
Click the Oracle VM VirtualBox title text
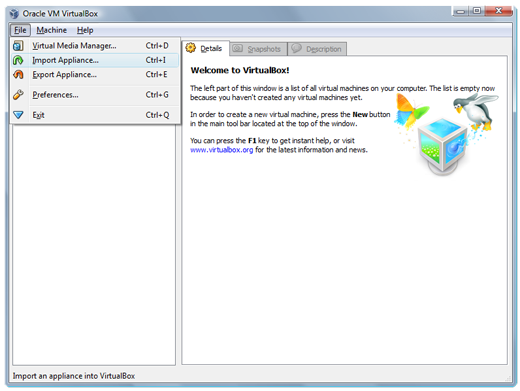(x=60, y=14)
